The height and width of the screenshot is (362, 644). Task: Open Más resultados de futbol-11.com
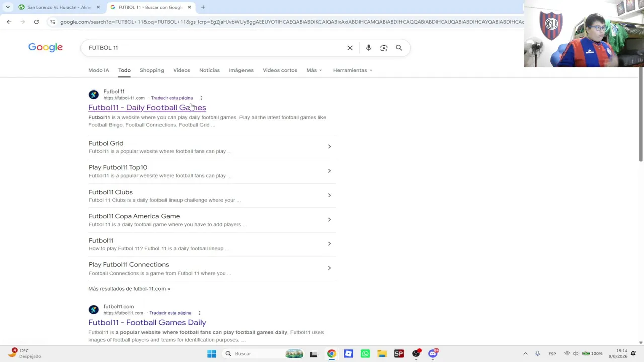click(x=129, y=289)
